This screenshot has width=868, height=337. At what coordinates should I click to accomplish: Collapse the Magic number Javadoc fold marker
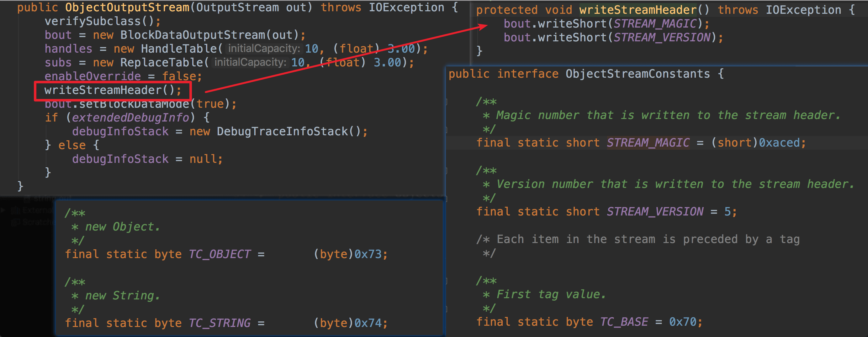447,102
